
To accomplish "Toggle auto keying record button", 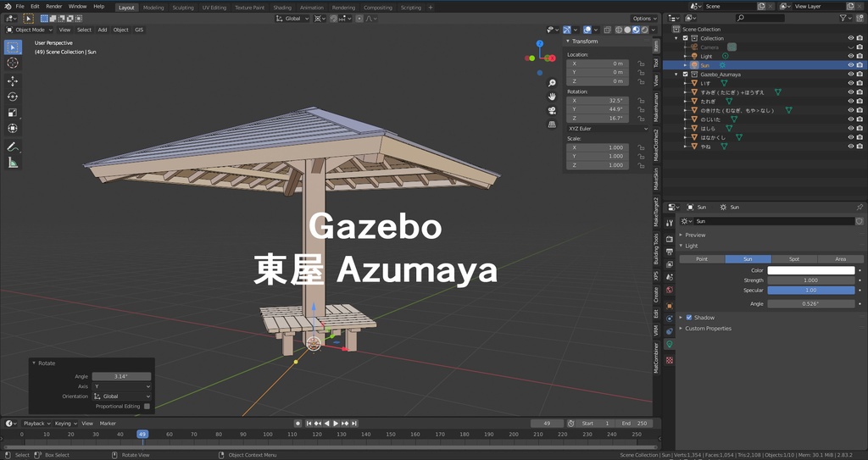I will (298, 424).
